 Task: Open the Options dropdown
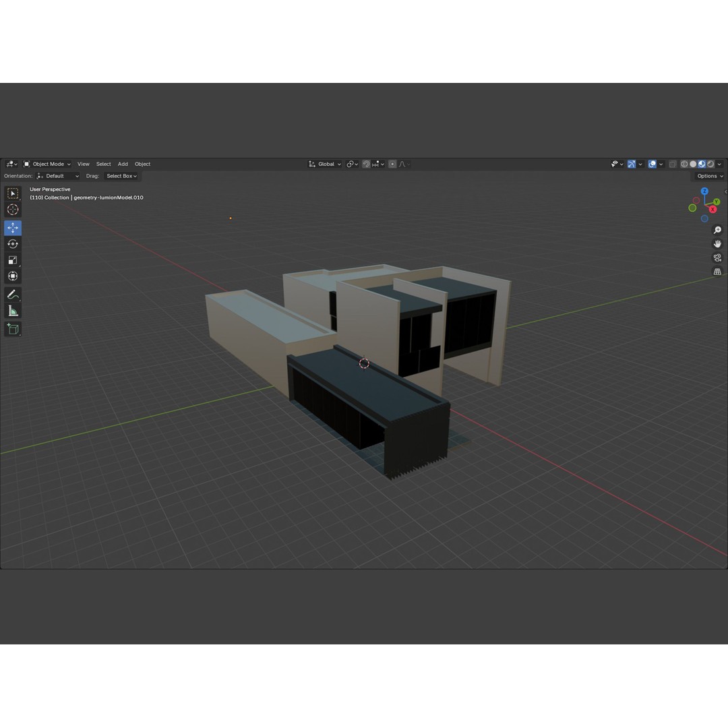(710, 176)
